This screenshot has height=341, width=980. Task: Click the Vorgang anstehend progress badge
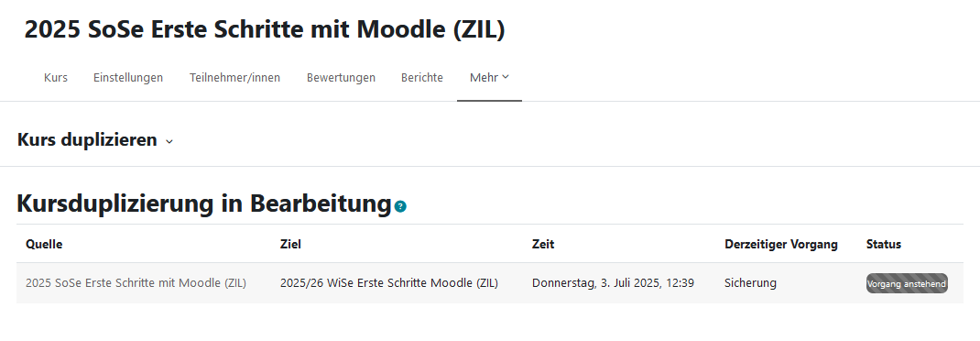pyautogui.click(x=907, y=283)
